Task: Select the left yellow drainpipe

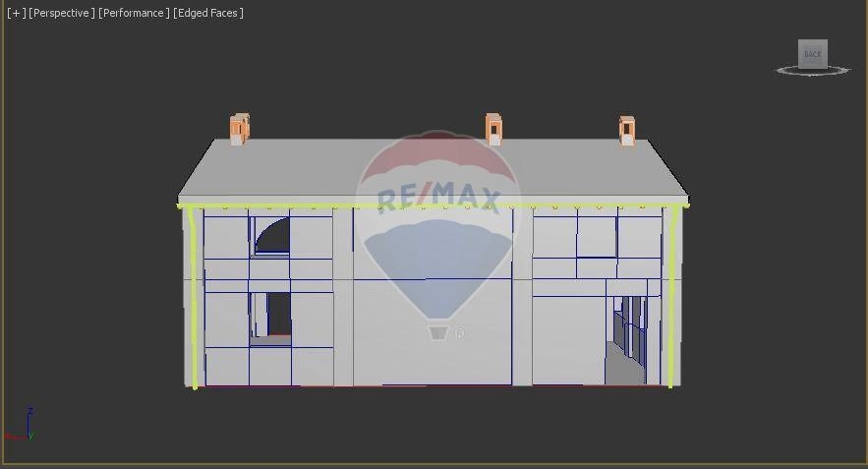Action: pos(193,295)
